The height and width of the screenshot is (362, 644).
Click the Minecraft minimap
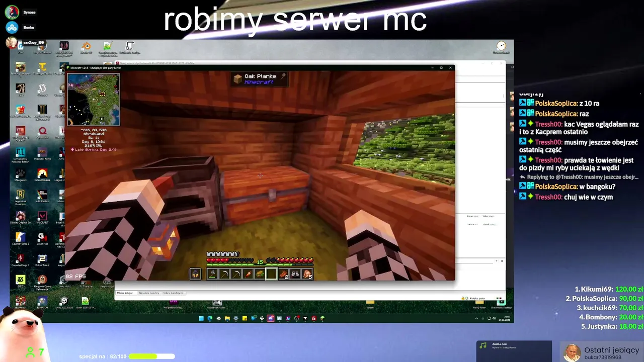click(94, 100)
